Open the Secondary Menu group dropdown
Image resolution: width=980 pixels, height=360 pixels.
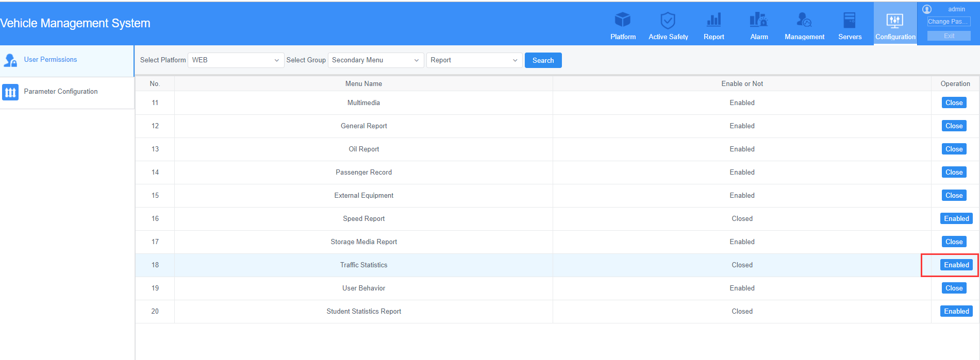tap(376, 60)
